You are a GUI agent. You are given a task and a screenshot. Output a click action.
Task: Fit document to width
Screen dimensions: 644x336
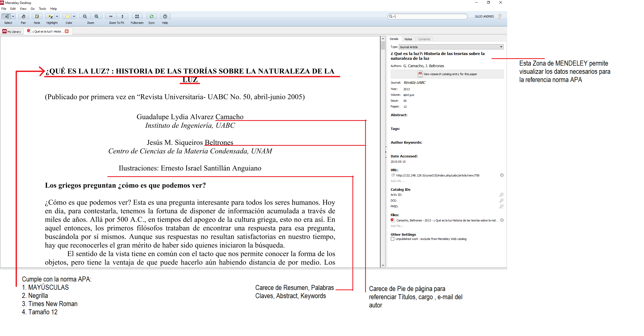(x=111, y=16)
